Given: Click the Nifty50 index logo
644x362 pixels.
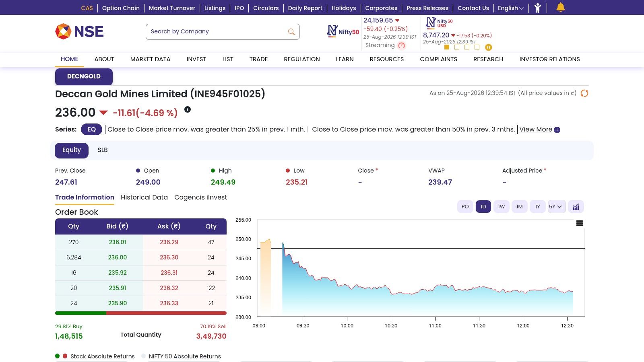Looking at the screenshot, I should click(343, 31).
